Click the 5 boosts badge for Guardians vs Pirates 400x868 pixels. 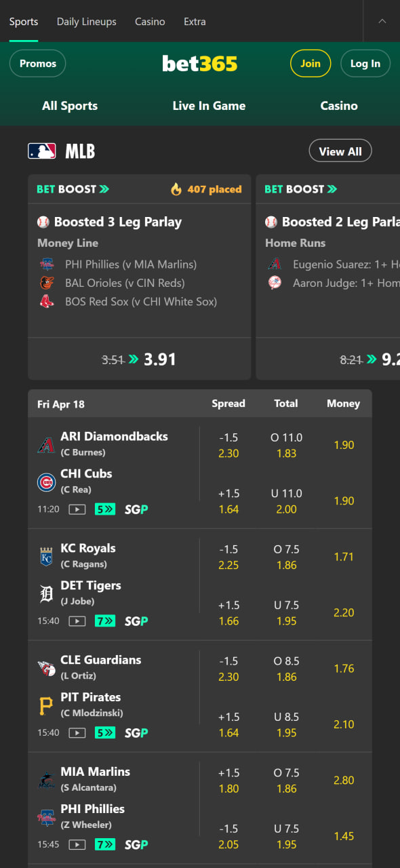[x=105, y=733]
